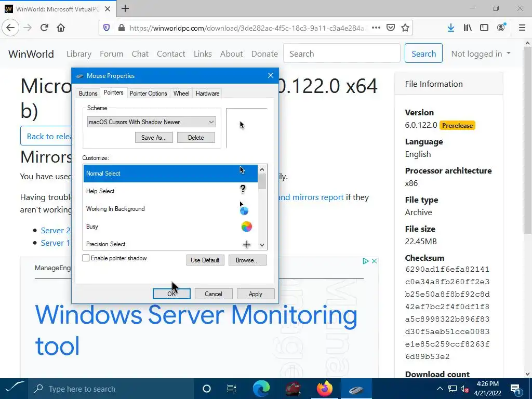Click Save As button for scheme
This screenshot has height=399, width=532.
click(x=154, y=137)
